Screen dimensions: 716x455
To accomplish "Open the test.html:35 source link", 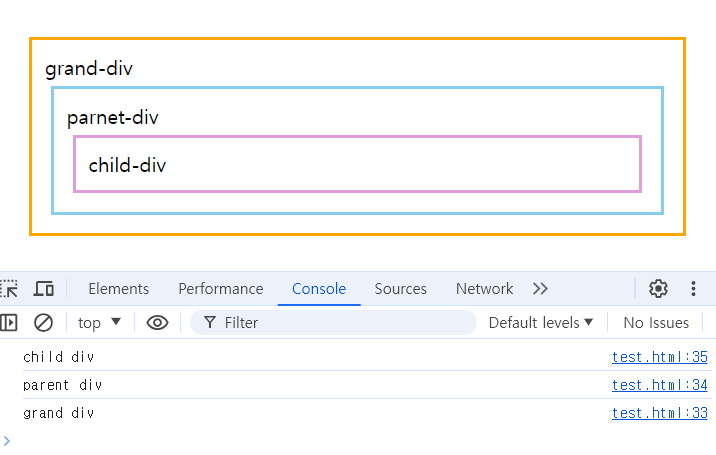I will pyautogui.click(x=659, y=357).
